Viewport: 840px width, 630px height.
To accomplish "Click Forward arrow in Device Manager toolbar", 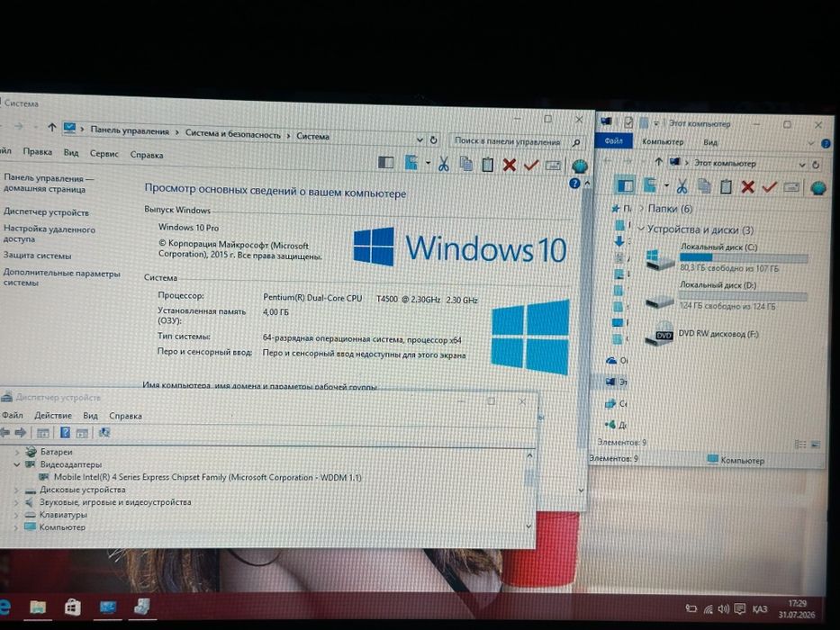I will 21,432.
